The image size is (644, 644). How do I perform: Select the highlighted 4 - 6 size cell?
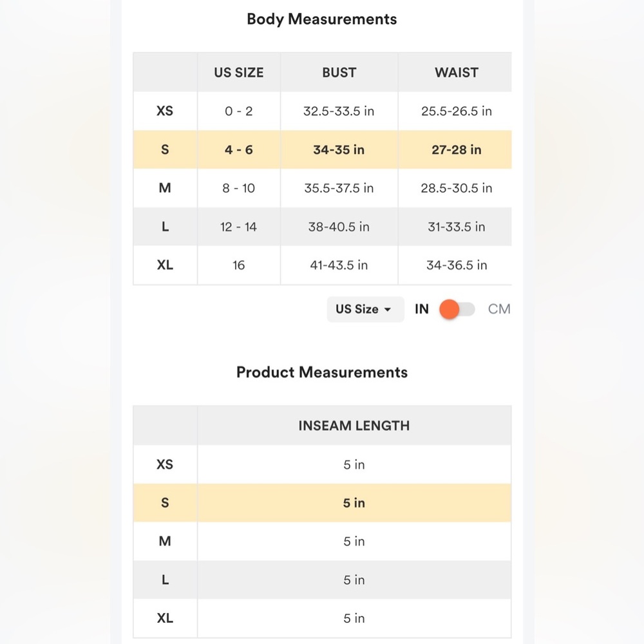(239, 150)
